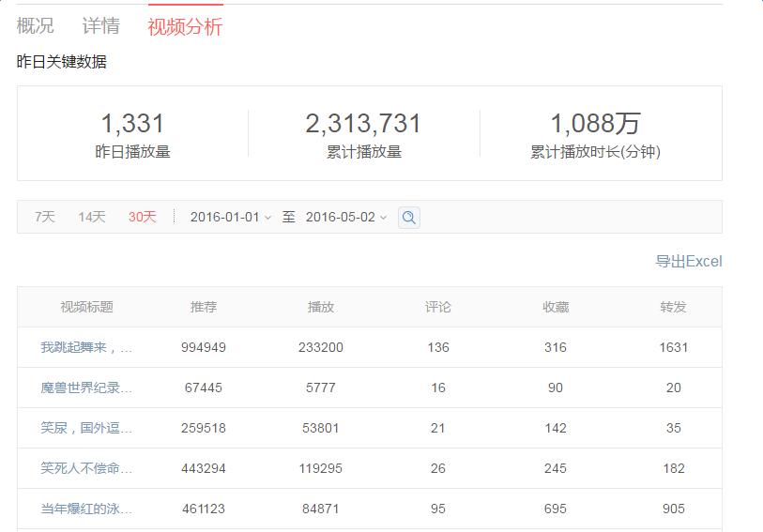Viewport: 763px width, 532px height.
Task: Click recommend value 461123
Action: pos(204,509)
